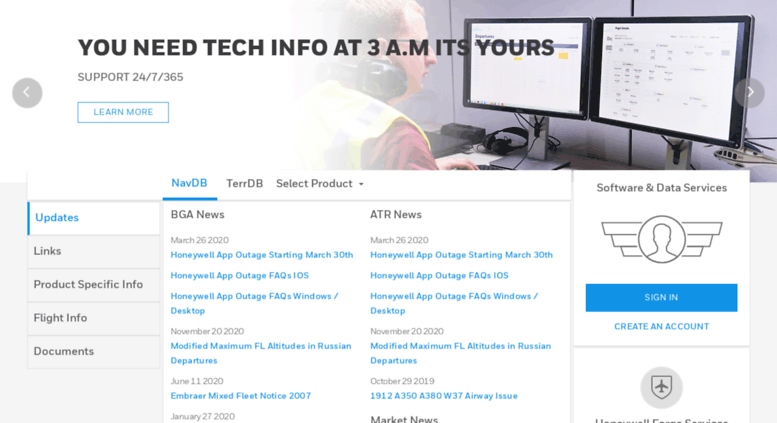Click the Market News heading
This screenshot has width=777, height=423.
[404, 419]
